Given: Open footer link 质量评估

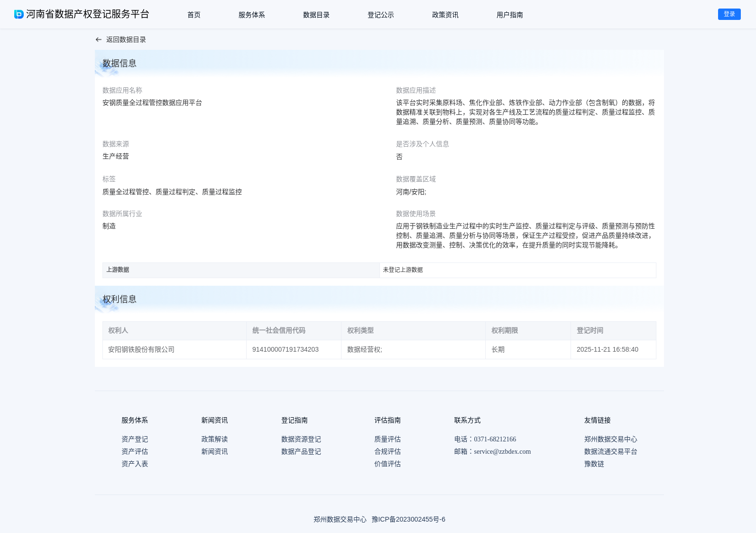Looking at the screenshot, I should pyautogui.click(x=387, y=439).
